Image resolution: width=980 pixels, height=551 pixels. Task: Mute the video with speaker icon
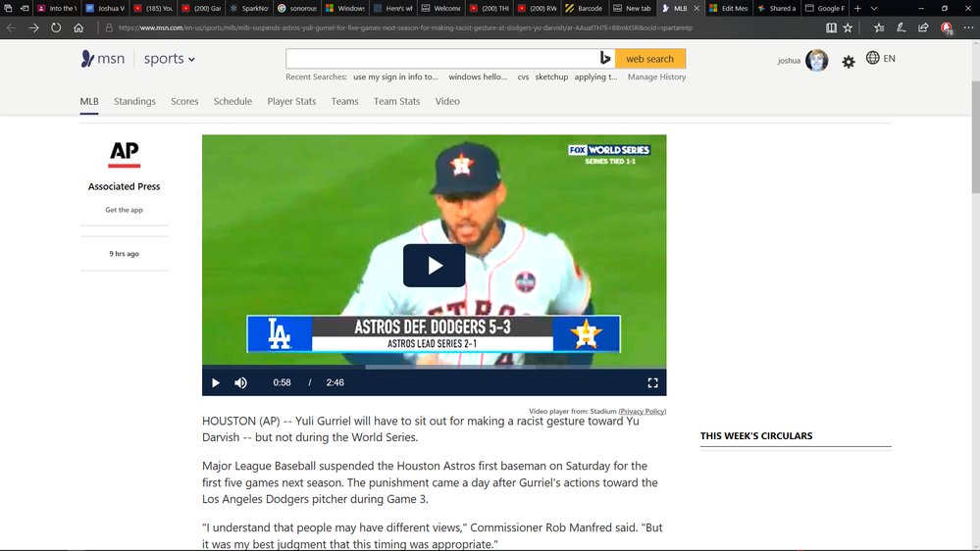point(240,383)
